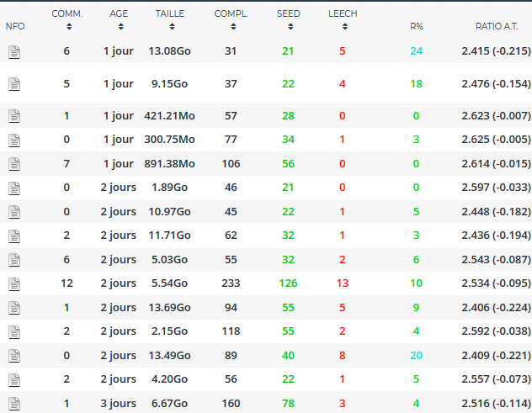Open NFO icon for 13.08Go row

pos(14,52)
